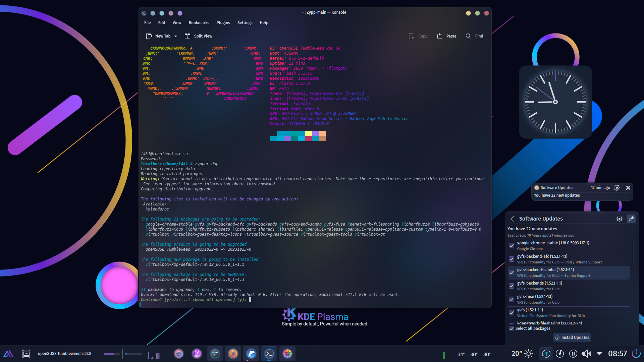This screenshot has height=362, width=644.
Task: Open Find in Konsole toolbar
Action: 475,36
